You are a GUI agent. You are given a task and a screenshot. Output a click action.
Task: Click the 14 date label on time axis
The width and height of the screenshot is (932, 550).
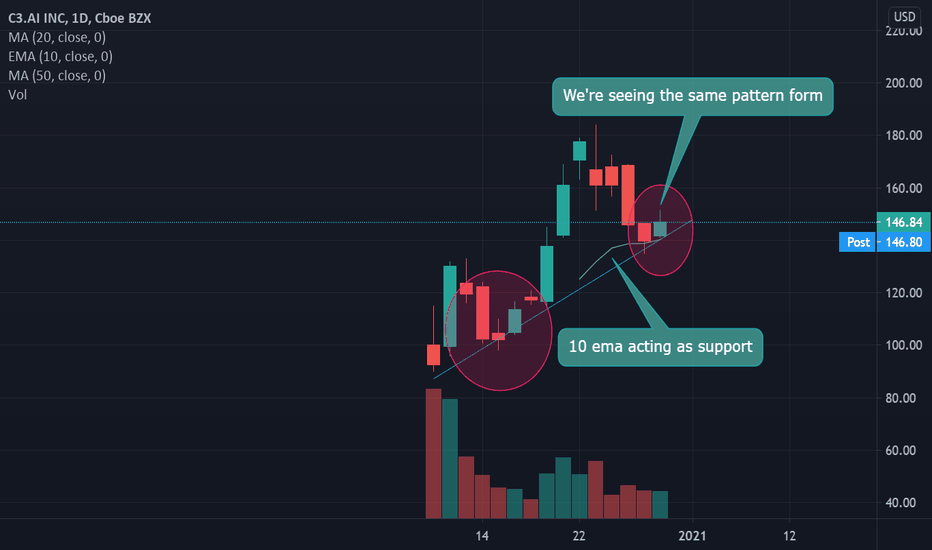[482, 536]
